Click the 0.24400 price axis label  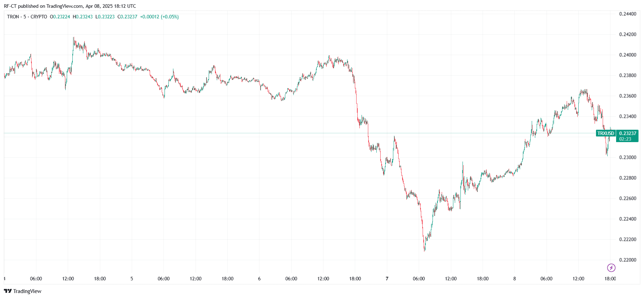click(628, 14)
